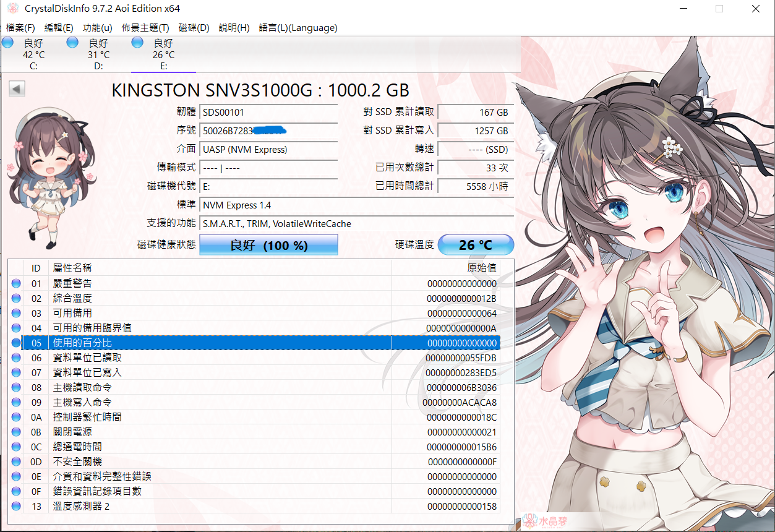Click the status orb for 關閉電源 row
Image resolution: width=775 pixels, height=532 pixels.
click(16, 432)
